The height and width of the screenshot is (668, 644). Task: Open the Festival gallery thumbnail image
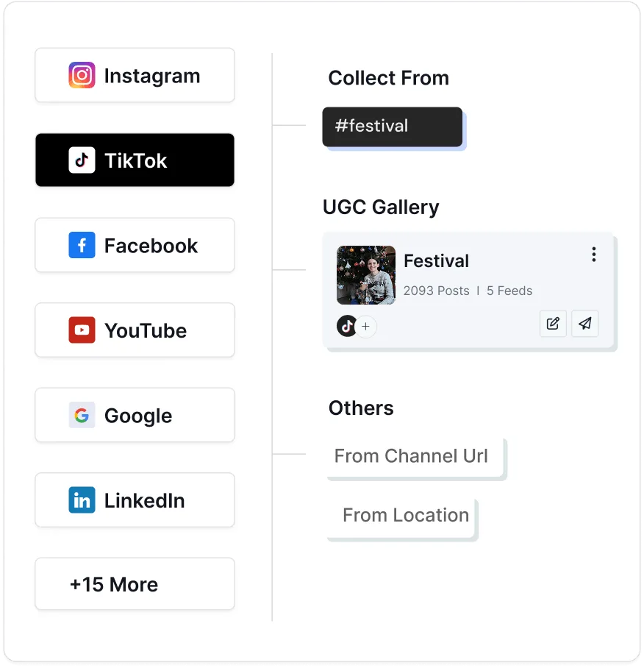pyautogui.click(x=365, y=275)
